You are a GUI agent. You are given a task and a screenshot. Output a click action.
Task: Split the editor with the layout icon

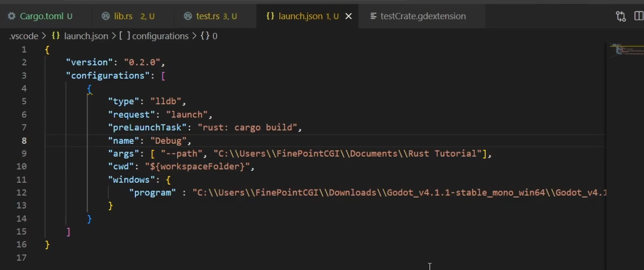(638, 17)
